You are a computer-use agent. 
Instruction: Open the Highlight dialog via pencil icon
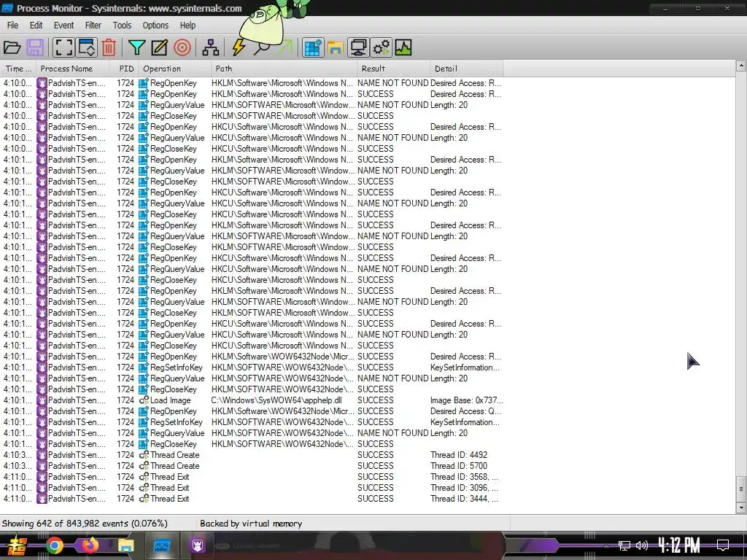[x=159, y=47]
